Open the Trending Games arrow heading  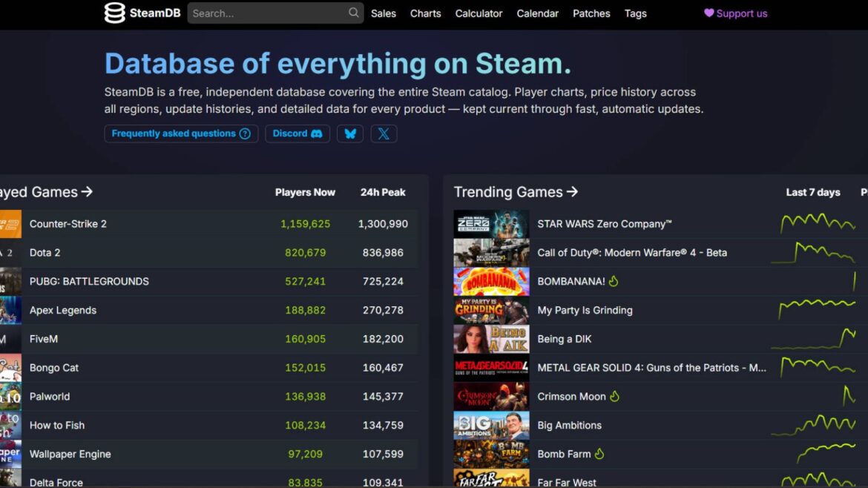coord(516,192)
